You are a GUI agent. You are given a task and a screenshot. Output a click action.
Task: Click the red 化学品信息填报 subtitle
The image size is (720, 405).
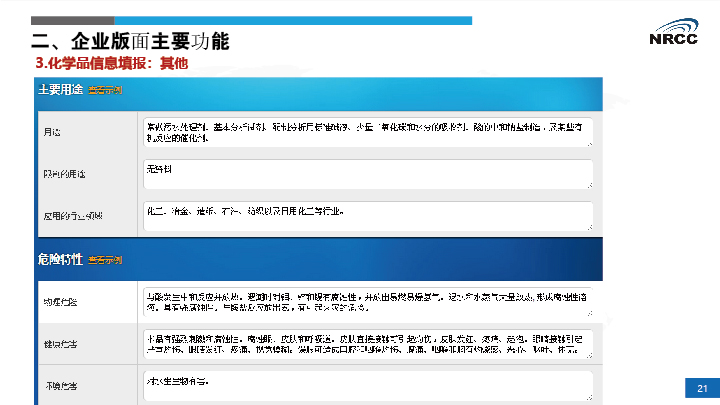112,63
